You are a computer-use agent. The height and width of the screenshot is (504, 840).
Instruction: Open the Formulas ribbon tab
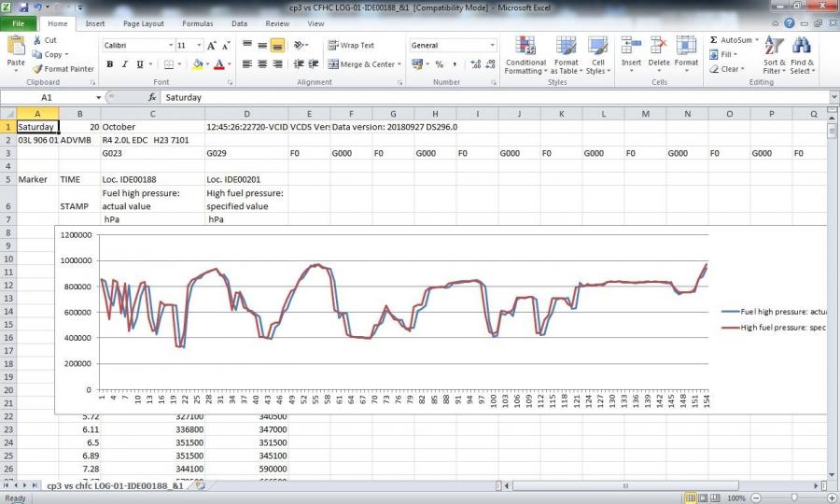197,23
